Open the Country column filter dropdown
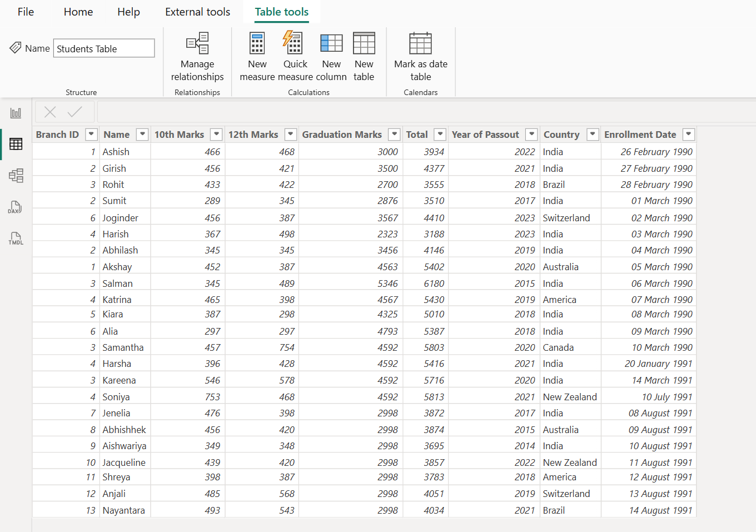 click(x=592, y=134)
